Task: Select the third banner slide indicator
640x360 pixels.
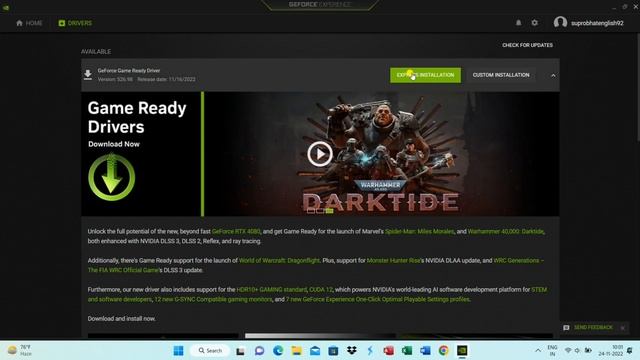Action: pos(330,211)
